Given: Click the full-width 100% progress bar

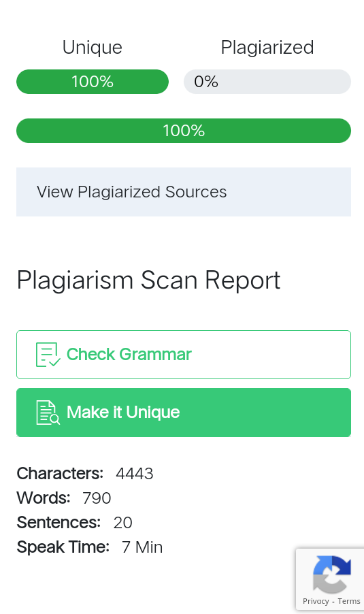Looking at the screenshot, I should (184, 131).
